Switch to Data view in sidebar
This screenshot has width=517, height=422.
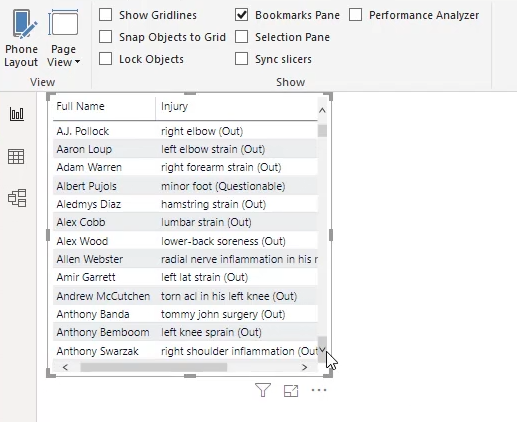16,156
